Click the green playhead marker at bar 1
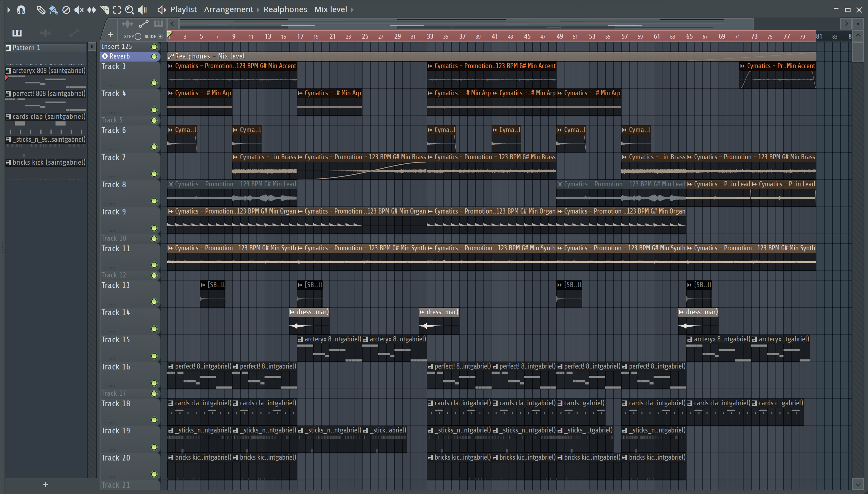The image size is (868, 494). pos(169,34)
